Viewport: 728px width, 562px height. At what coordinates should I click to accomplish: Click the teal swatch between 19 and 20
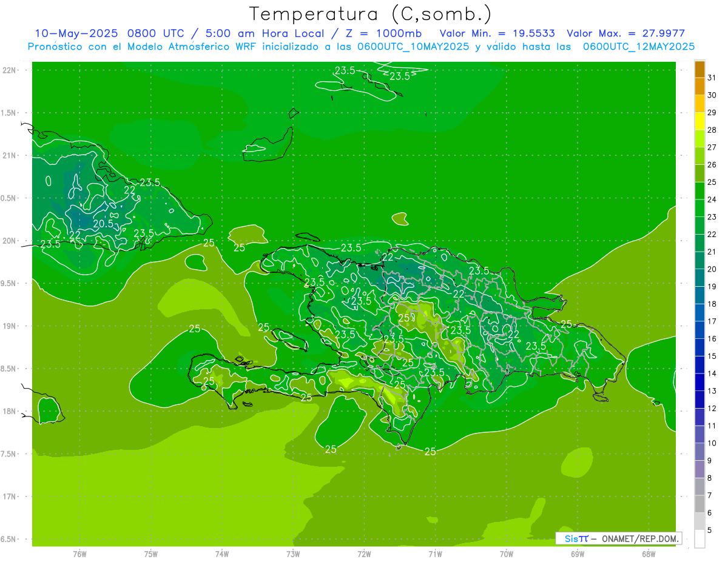(x=699, y=278)
